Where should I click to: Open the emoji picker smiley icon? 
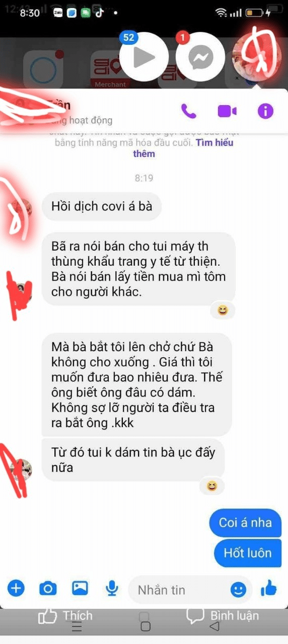(239, 589)
